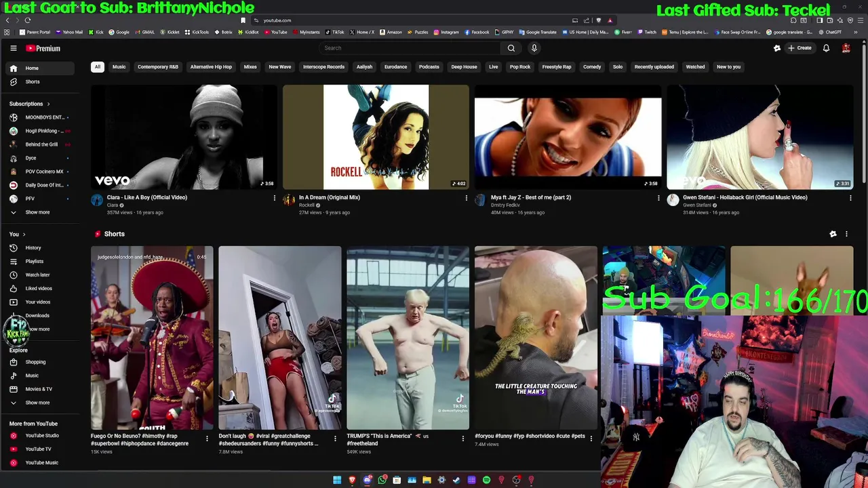Screen dimensions: 868x488
Task: Expand Show more under Explore
Action: pyautogui.click(x=40, y=403)
